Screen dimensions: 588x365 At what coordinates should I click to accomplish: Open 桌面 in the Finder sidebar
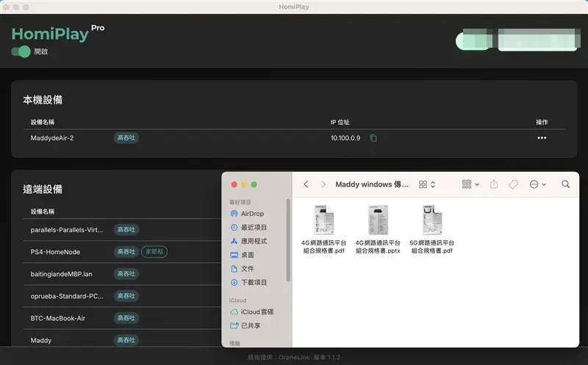click(x=243, y=255)
